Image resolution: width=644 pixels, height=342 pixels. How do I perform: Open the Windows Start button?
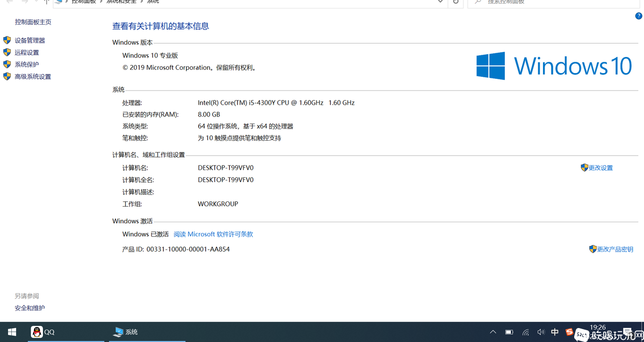(12, 332)
